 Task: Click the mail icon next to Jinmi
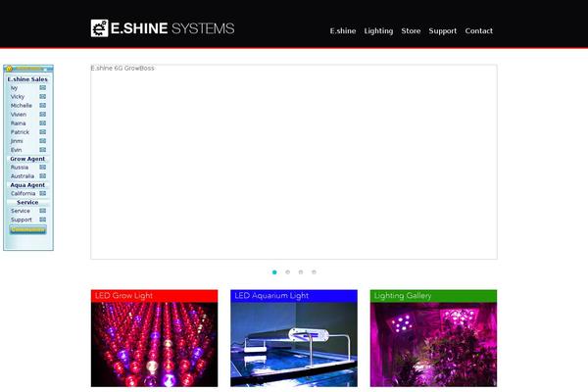click(43, 141)
